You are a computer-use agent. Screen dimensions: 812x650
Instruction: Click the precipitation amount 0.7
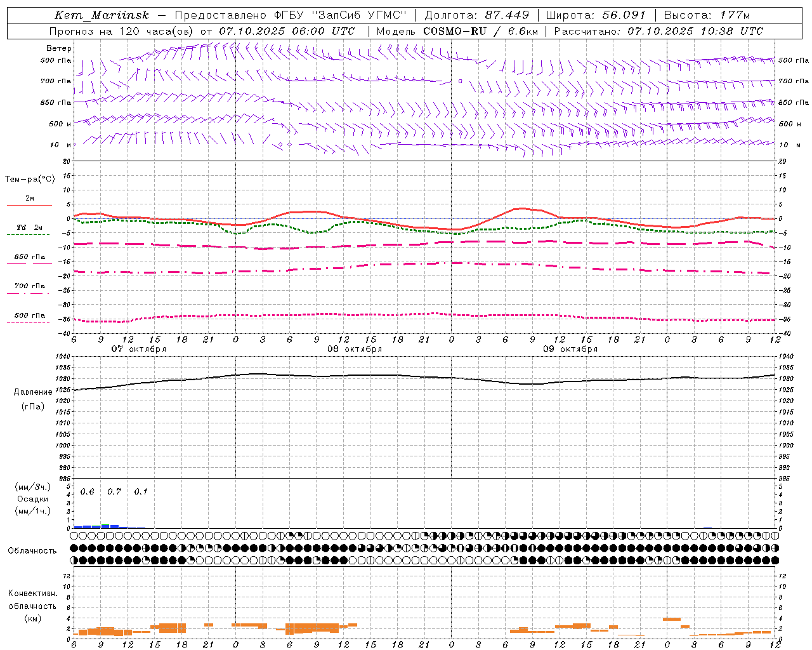coord(114,492)
